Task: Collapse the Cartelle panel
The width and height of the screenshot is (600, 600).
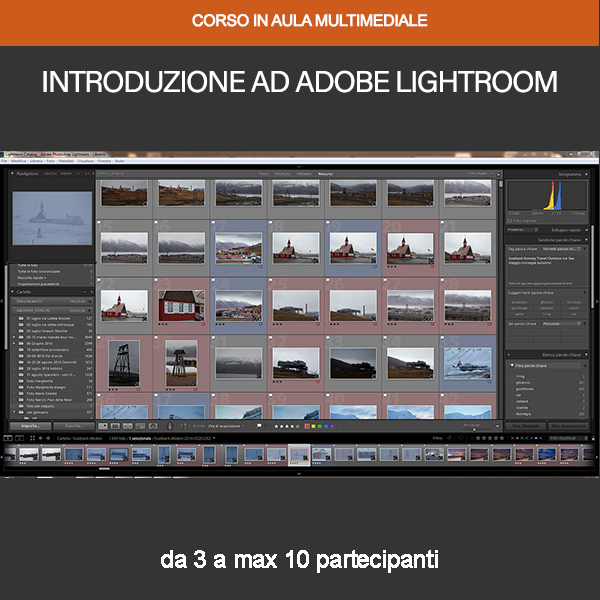Action: click(12, 292)
